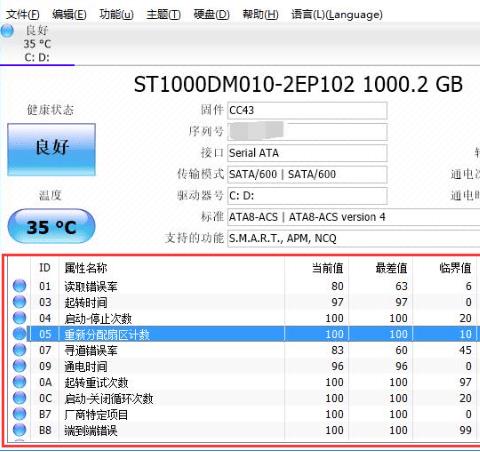Click the Serial ATA interface field

click(x=307, y=153)
